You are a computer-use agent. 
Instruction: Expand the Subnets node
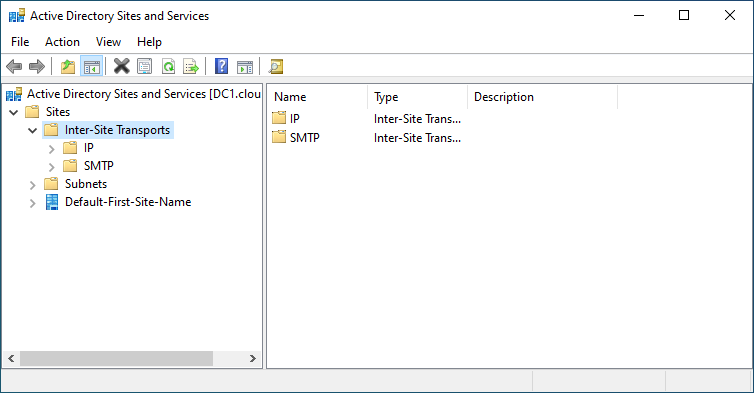coord(32,185)
